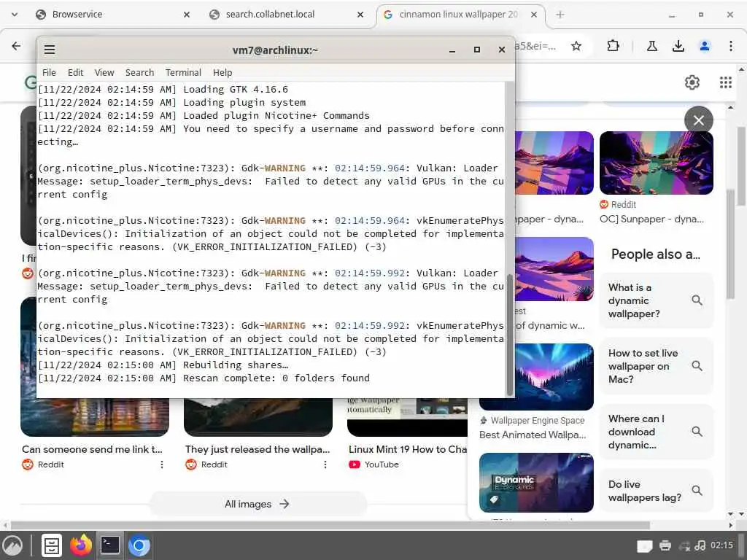Bookmark this page with the star icon
The image size is (747, 560).
click(576, 46)
